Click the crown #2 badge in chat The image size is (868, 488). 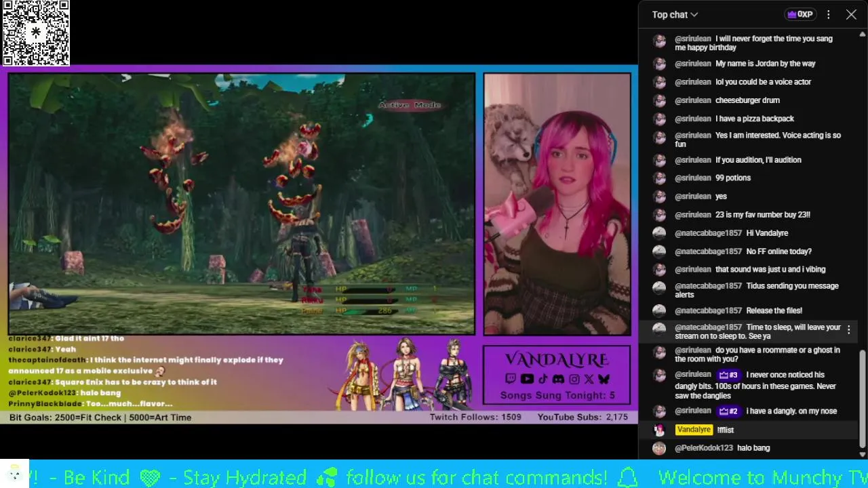(x=728, y=411)
